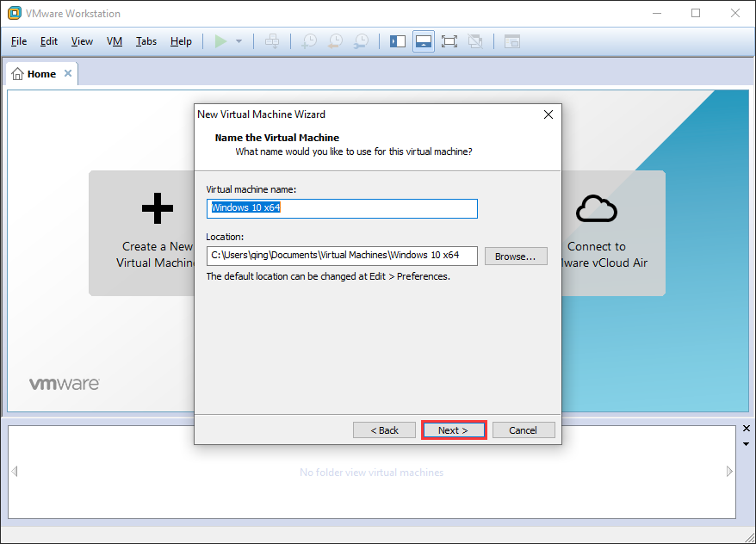Open the View menu
756x544 pixels.
(82, 41)
